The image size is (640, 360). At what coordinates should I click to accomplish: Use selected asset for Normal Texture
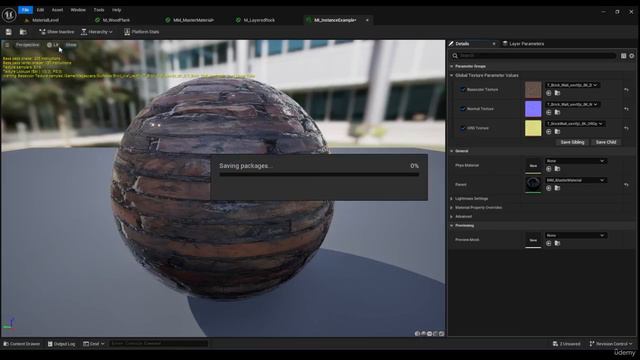pyautogui.click(x=549, y=112)
